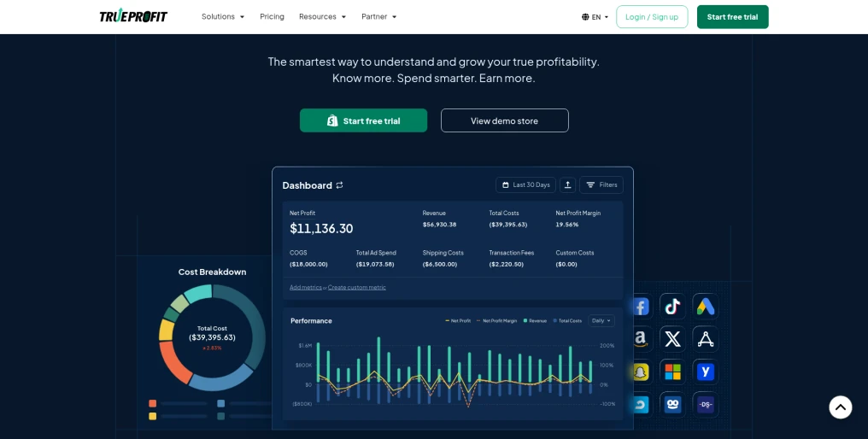The image size is (868, 439).
Task: Click the Net Profit Margin value 19.56%
Action: [567, 225]
